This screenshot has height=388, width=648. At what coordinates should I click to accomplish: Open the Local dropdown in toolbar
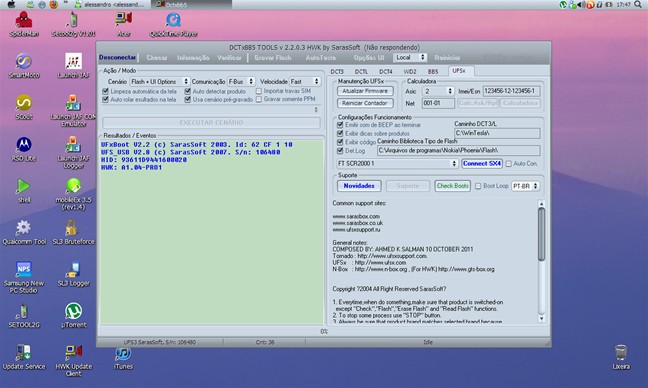pyautogui.click(x=410, y=57)
